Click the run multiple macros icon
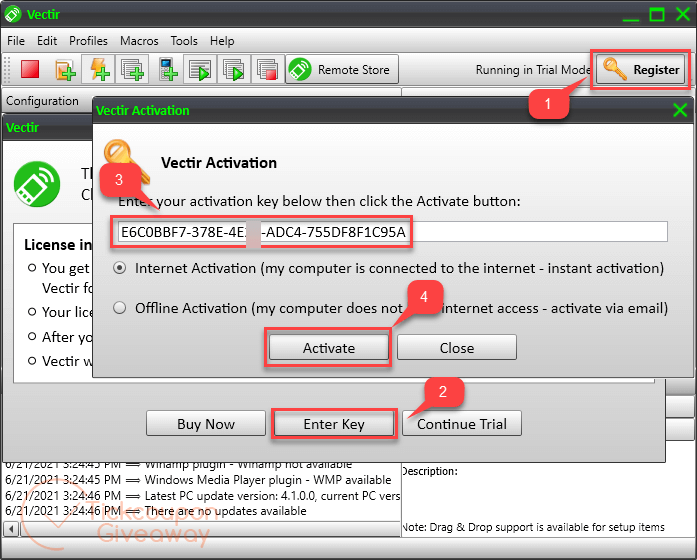The width and height of the screenshot is (697, 560). coord(233,69)
